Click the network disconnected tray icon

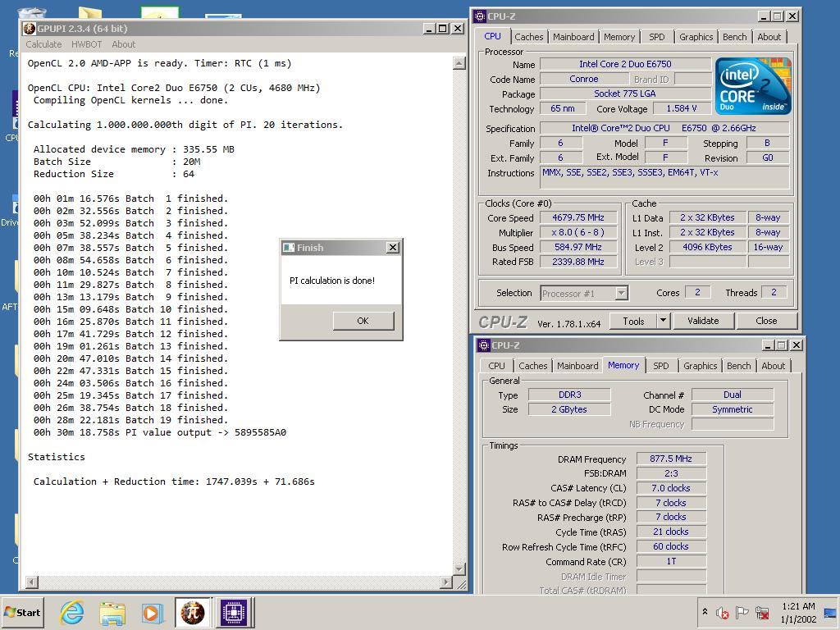(762, 612)
